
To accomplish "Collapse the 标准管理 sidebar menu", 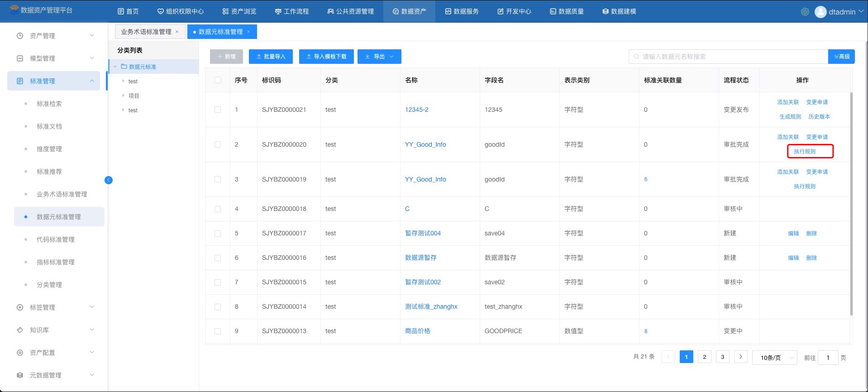I will (x=92, y=81).
